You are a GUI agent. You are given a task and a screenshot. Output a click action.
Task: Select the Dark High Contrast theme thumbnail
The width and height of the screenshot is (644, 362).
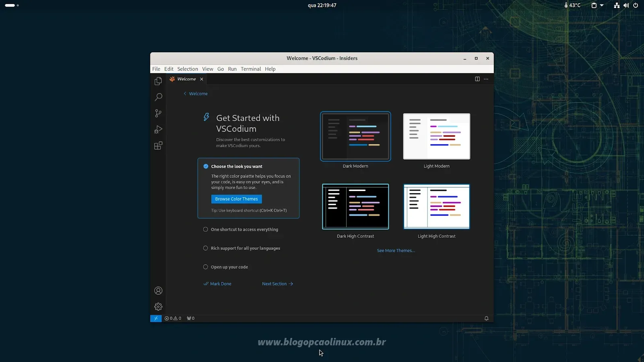pyautogui.click(x=355, y=207)
